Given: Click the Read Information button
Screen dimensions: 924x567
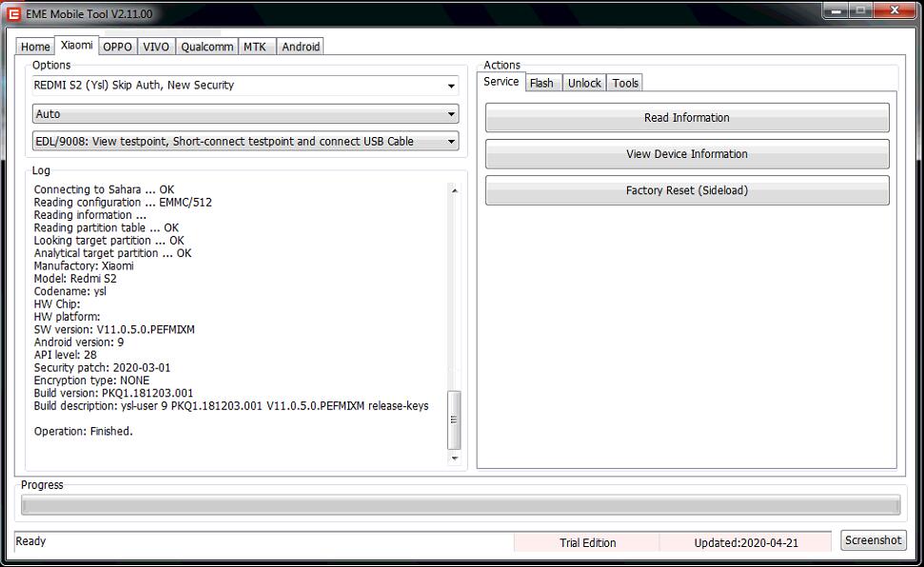Looking at the screenshot, I should [687, 118].
